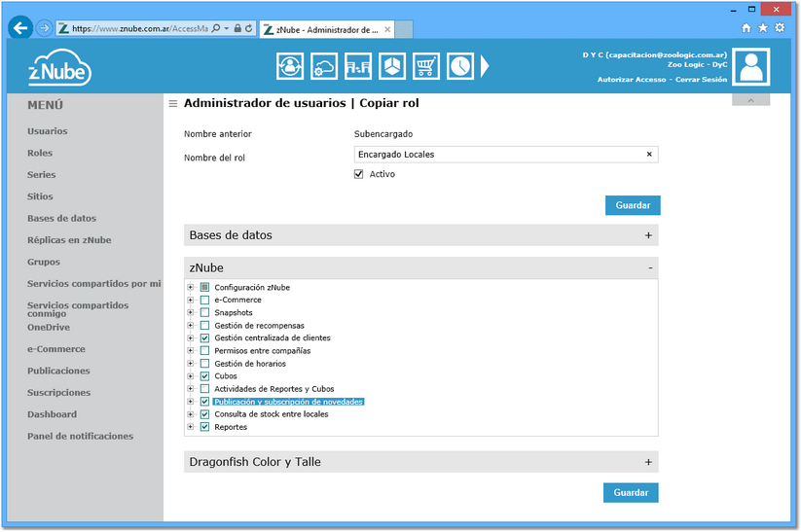
Task: Expand the Dragonfish Color y Talle section
Action: (648, 462)
